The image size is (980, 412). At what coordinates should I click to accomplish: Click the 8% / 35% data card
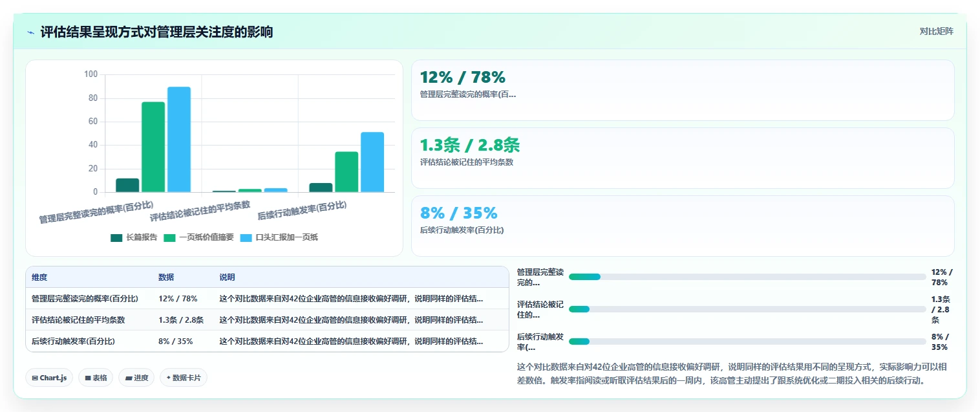(683, 226)
